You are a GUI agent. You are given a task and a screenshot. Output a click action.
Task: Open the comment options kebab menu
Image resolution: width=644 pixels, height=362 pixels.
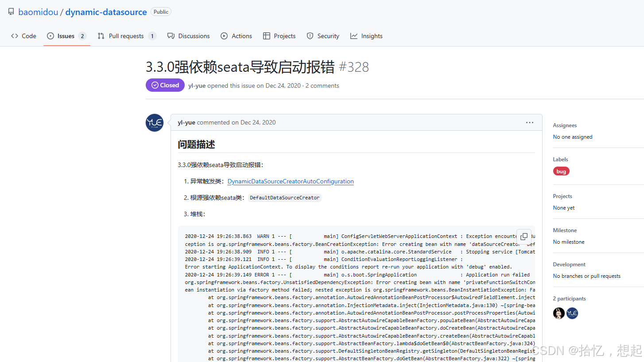[x=530, y=123]
